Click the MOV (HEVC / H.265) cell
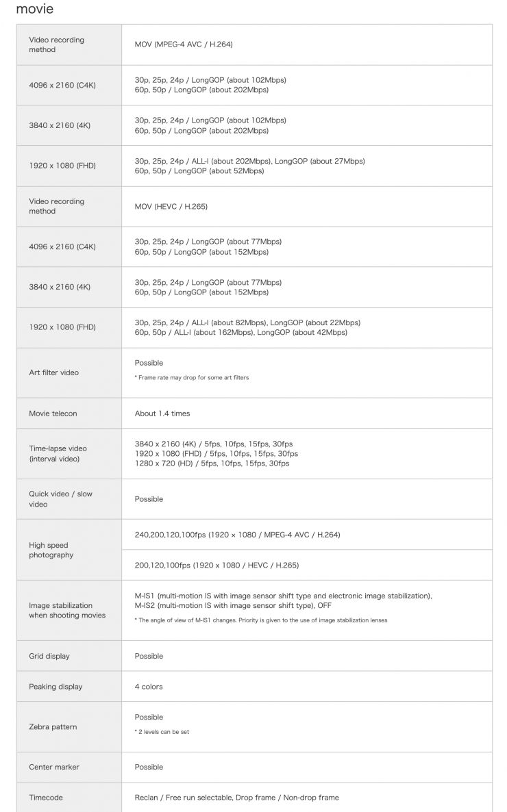The height and width of the screenshot is (812, 507). (171, 206)
